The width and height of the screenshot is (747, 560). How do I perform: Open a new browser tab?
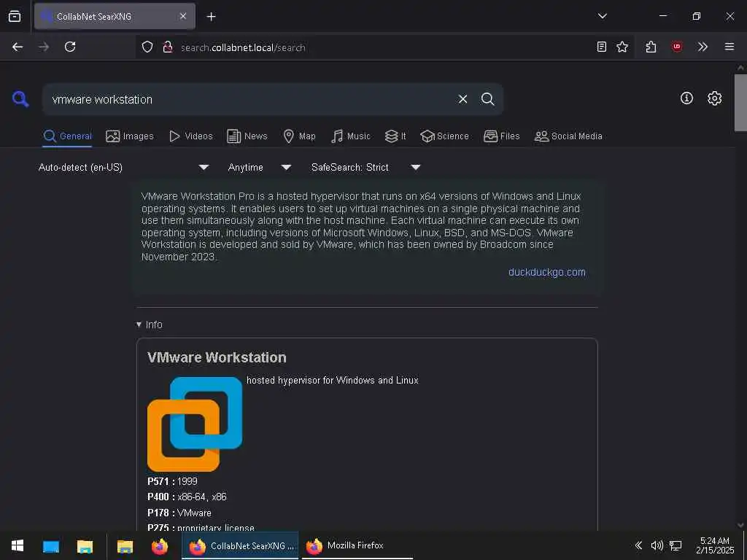(211, 17)
